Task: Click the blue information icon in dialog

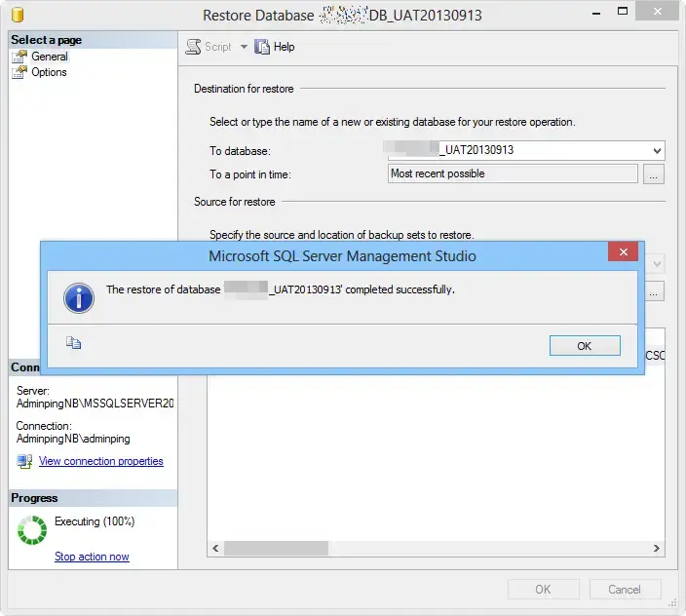Action: (x=79, y=298)
